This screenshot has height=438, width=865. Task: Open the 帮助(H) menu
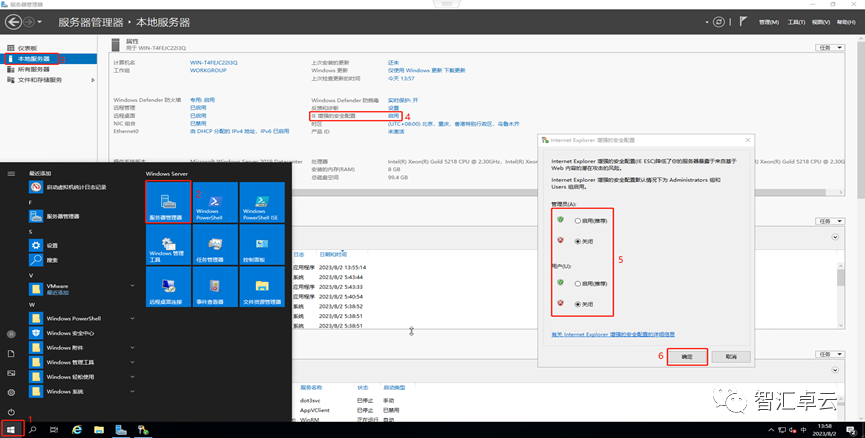(846, 22)
